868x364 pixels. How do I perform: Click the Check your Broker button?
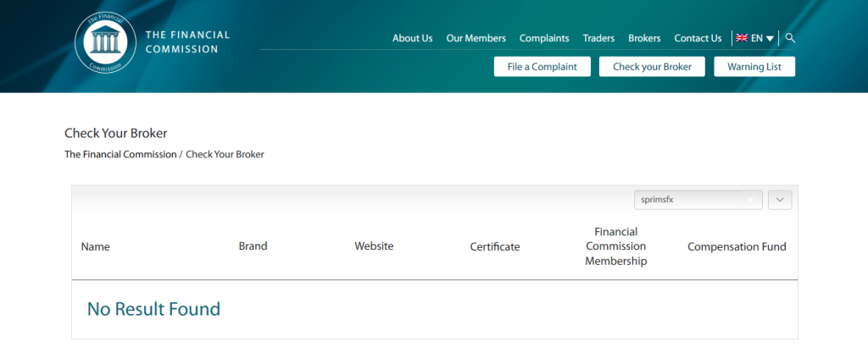point(652,66)
